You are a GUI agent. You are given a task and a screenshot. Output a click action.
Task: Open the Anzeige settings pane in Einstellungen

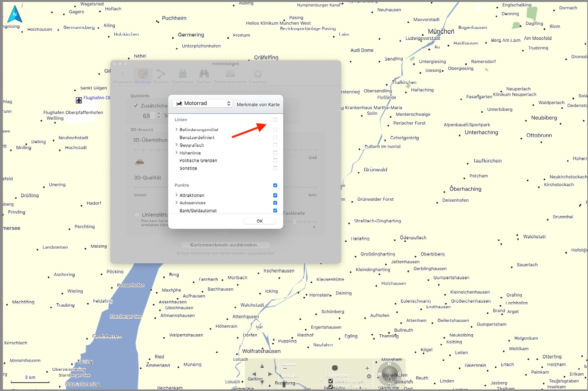point(143,76)
